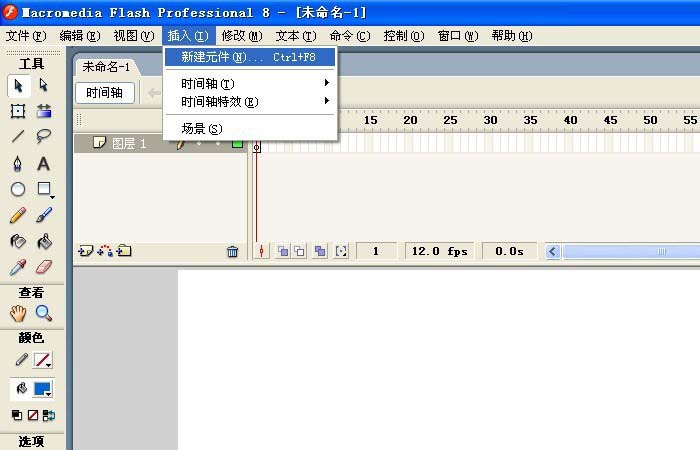Screen dimensions: 700x450
Task: Expand the 时间轴特效 (E) submenu
Action: click(x=250, y=102)
